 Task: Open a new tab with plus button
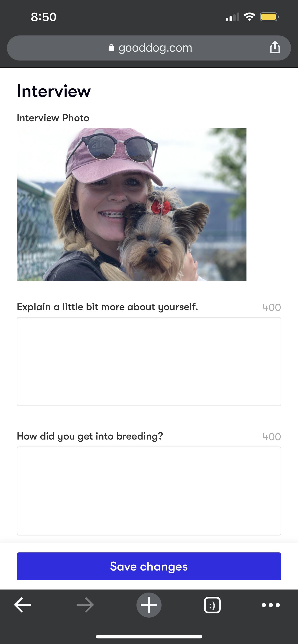(149, 605)
